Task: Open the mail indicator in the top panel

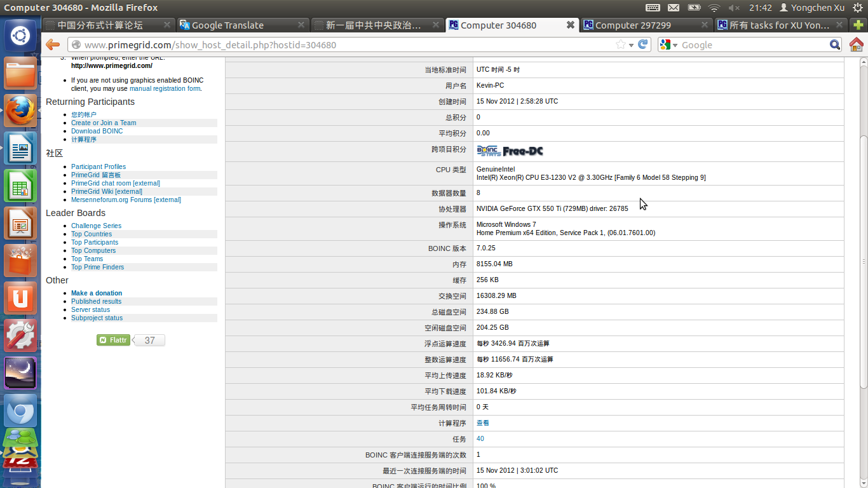Action: click(674, 8)
